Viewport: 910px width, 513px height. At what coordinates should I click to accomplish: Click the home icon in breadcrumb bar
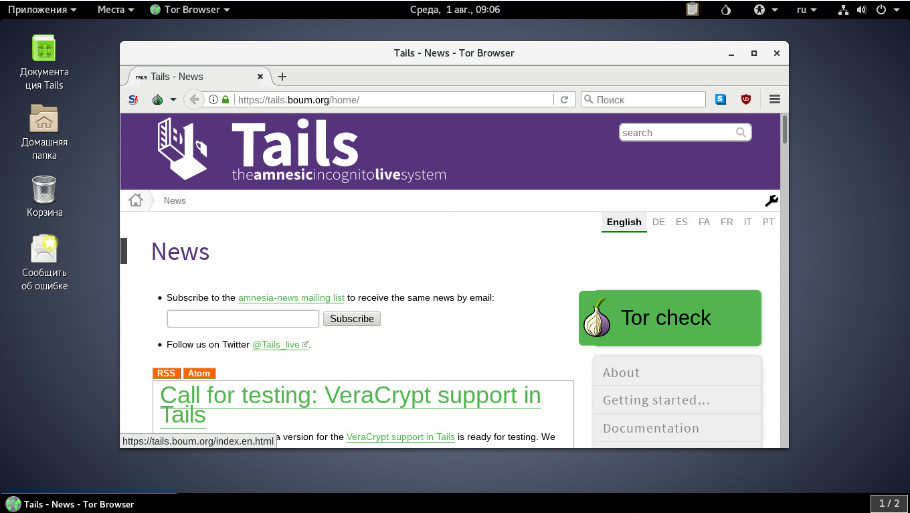click(x=136, y=200)
